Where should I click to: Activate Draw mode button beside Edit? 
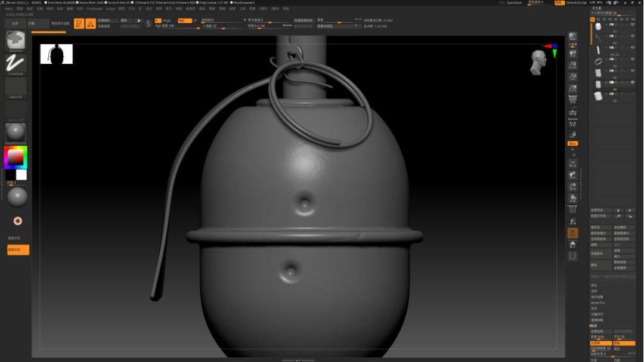91,23
